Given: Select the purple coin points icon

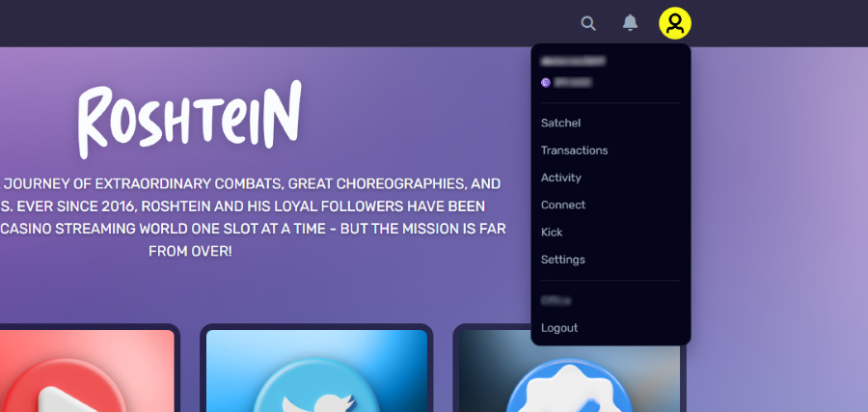Looking at the screenshot, I should (546, 83).
